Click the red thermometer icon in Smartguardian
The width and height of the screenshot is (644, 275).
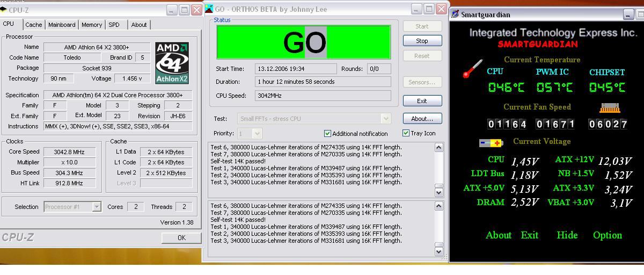point(472,69)
